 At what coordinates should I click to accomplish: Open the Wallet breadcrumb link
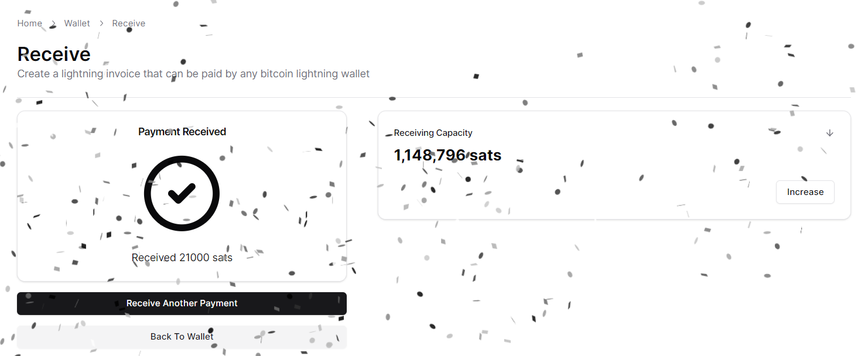coord(77,23)
